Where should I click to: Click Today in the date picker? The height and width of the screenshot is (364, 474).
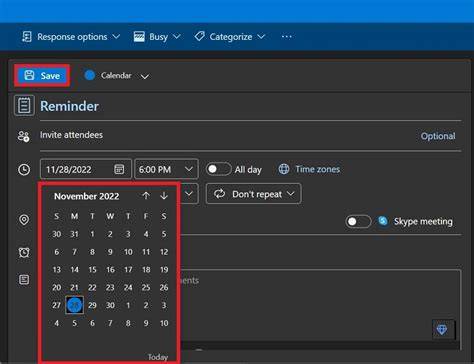[158, 357]
